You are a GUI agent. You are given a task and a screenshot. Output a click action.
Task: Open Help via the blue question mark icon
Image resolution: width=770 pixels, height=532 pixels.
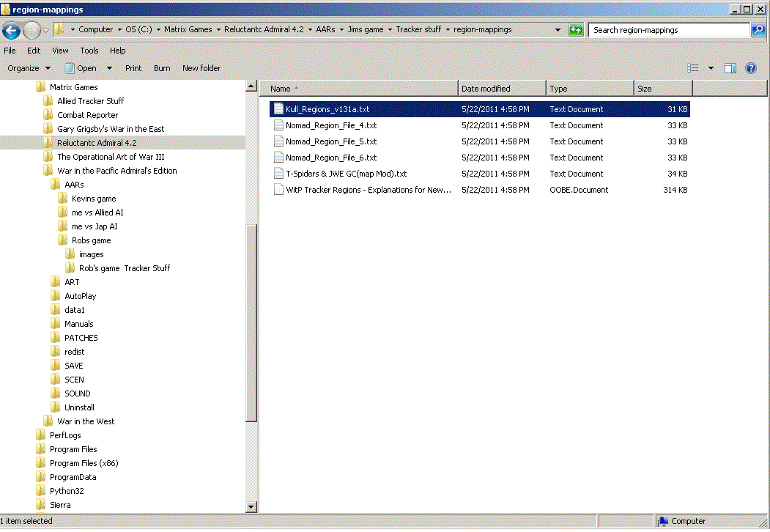(x=750, y=68)
